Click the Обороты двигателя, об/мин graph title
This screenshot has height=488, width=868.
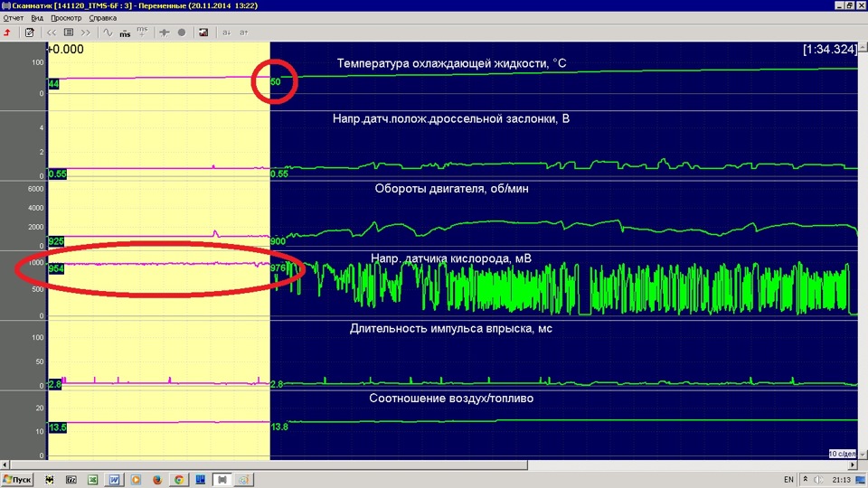pyautogui.click(x=452, y=189)
